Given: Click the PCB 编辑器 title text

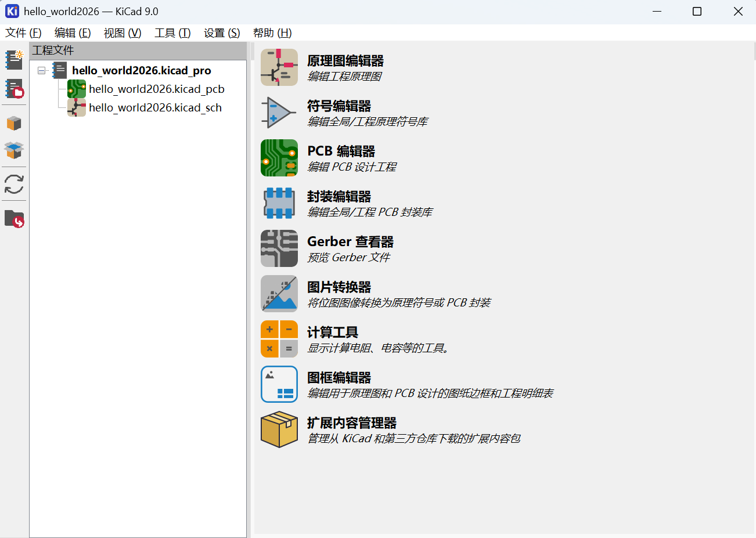Looking at the screenshot, I should point(341,151).
